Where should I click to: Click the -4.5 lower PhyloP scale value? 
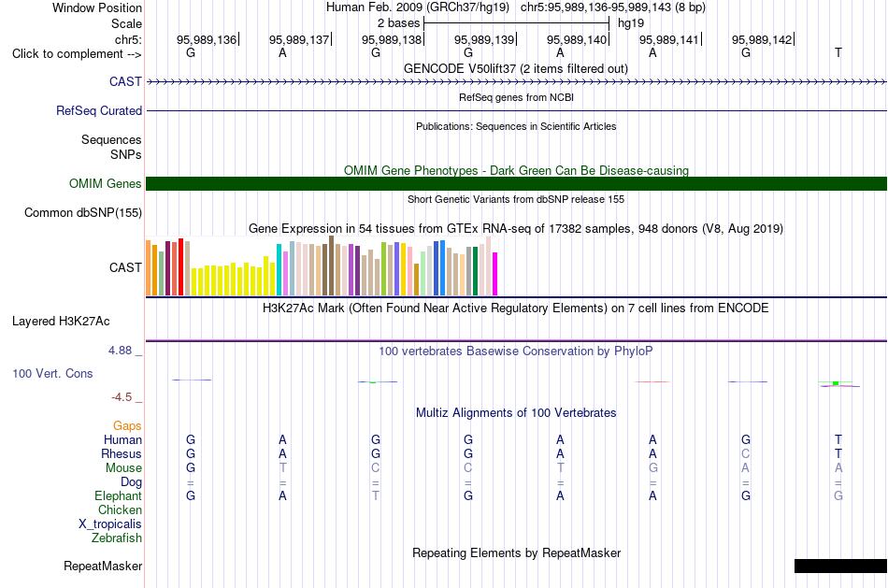tap(122, 397)
